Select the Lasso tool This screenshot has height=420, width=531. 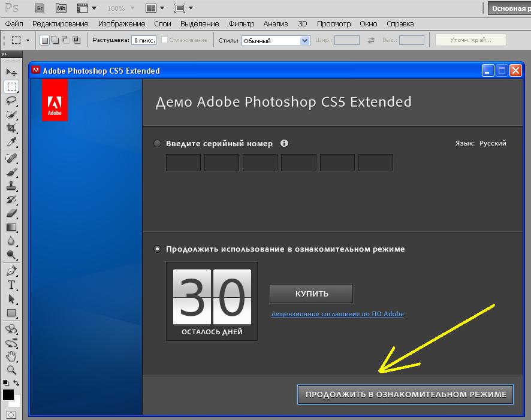[11, 101]
